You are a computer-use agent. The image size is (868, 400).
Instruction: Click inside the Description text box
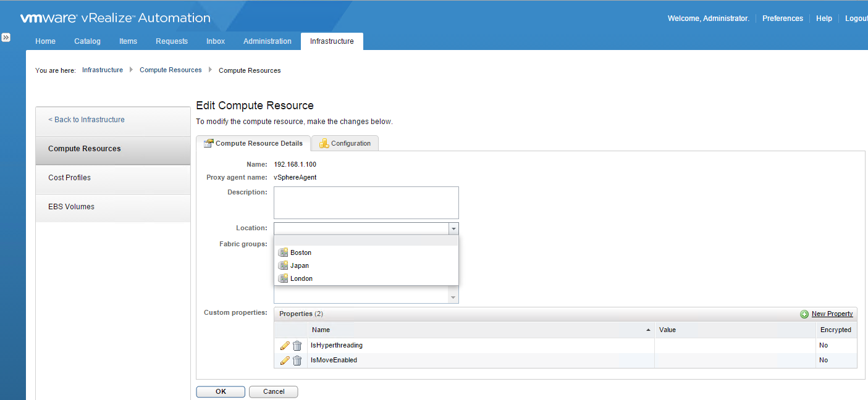(366, 202)
